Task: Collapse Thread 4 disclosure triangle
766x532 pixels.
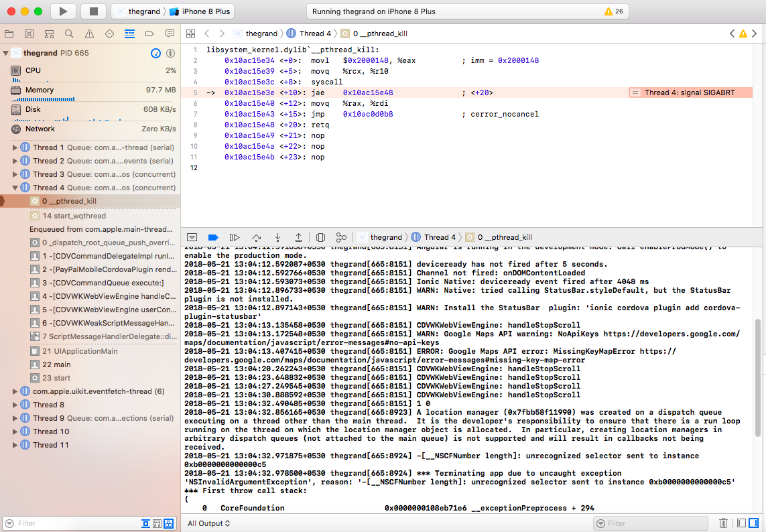Action: point(15,188)
